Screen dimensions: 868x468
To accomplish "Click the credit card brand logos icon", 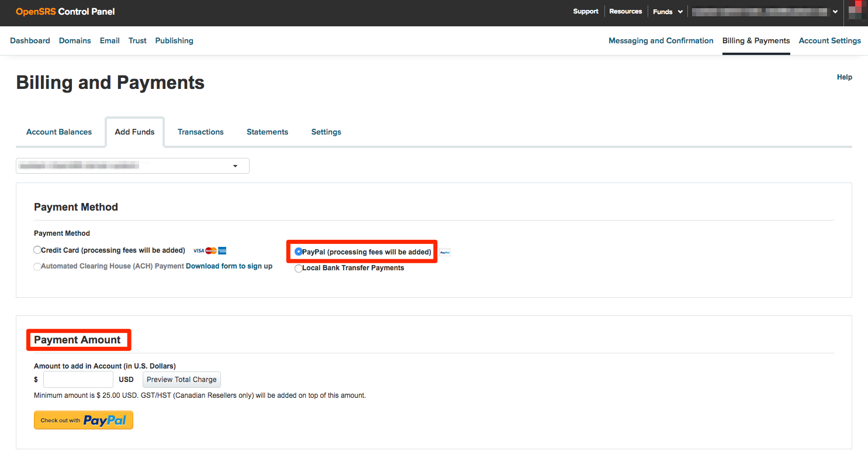I will click(x=210, y=251).
